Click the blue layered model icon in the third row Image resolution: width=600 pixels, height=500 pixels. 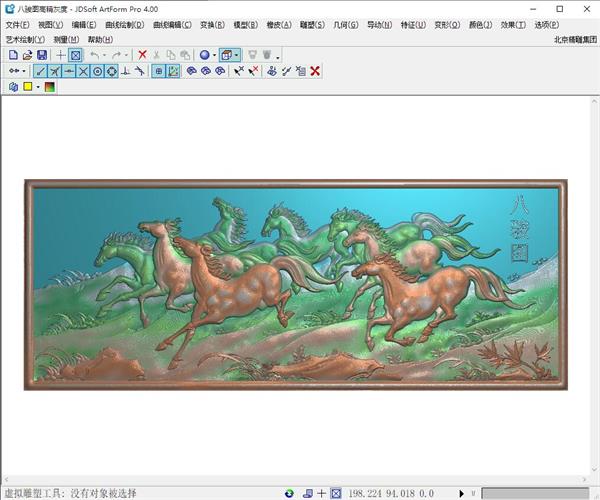click(x=13, y=87)
